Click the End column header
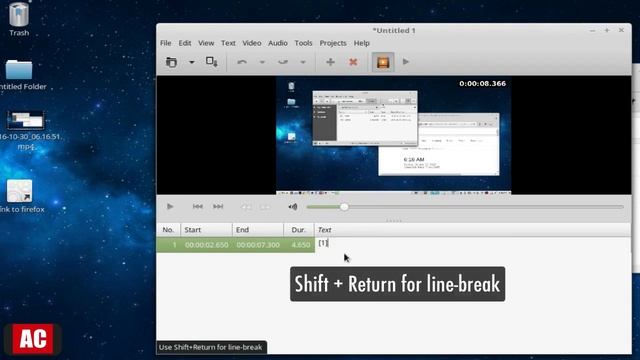Screen dimensions: 640x360 [258, 230]
